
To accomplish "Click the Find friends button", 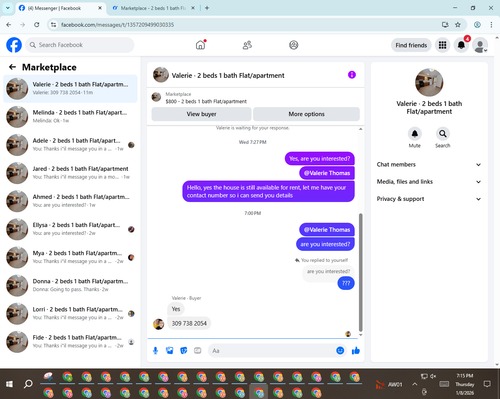I will click(x=411, y=45).
